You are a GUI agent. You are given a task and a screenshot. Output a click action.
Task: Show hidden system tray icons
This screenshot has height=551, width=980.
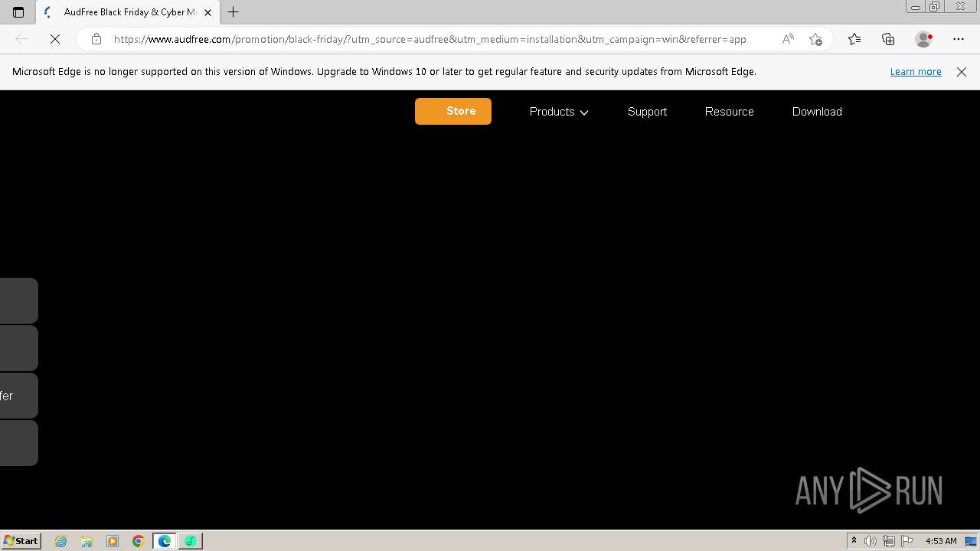click(x=854, y=540)
